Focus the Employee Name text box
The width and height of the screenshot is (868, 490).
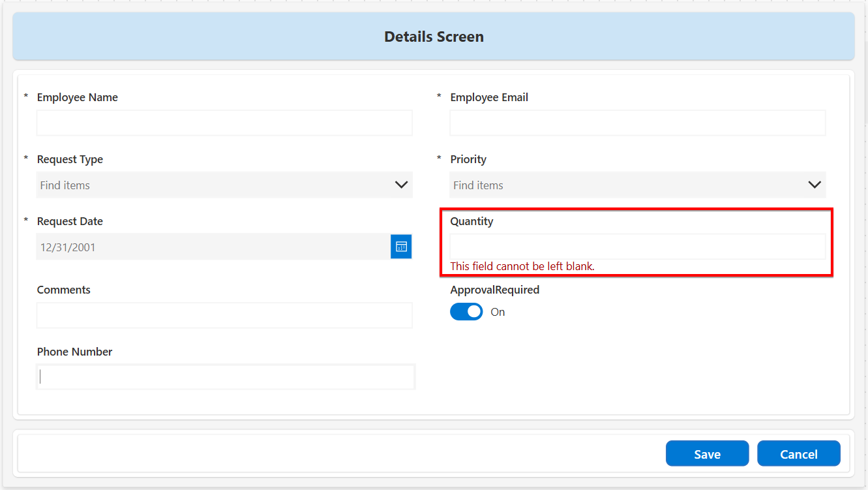(224, 123)
